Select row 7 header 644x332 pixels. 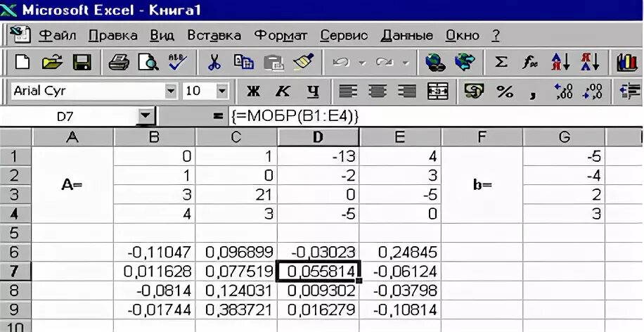point(15,272)
